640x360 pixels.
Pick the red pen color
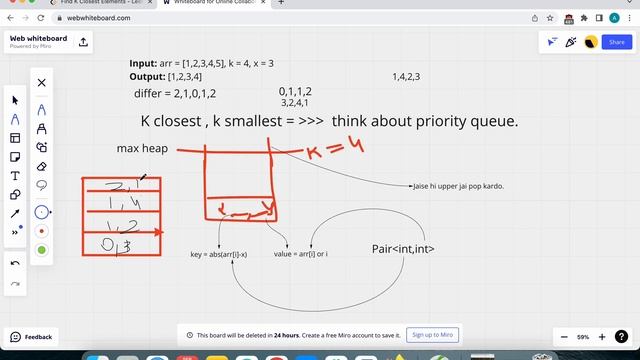tap(42, 231)
